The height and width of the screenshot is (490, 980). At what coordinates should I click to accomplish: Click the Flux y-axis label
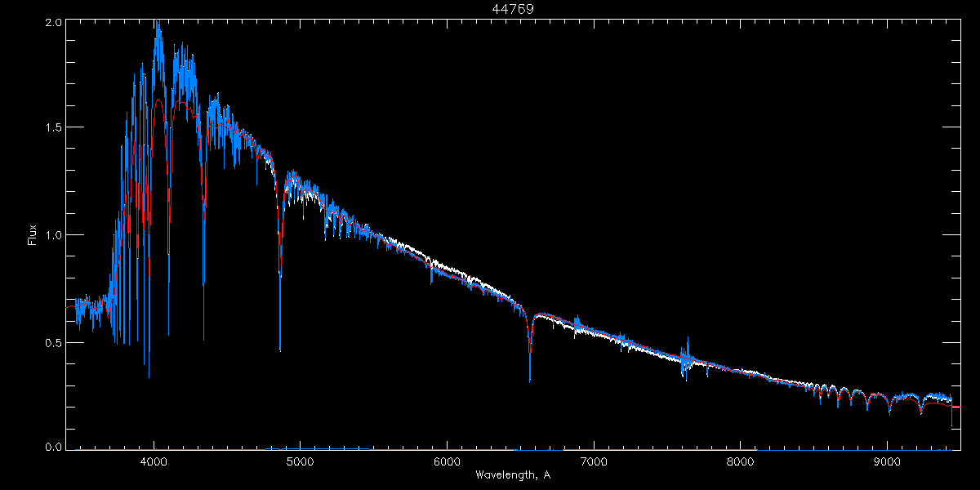point(33,234)
